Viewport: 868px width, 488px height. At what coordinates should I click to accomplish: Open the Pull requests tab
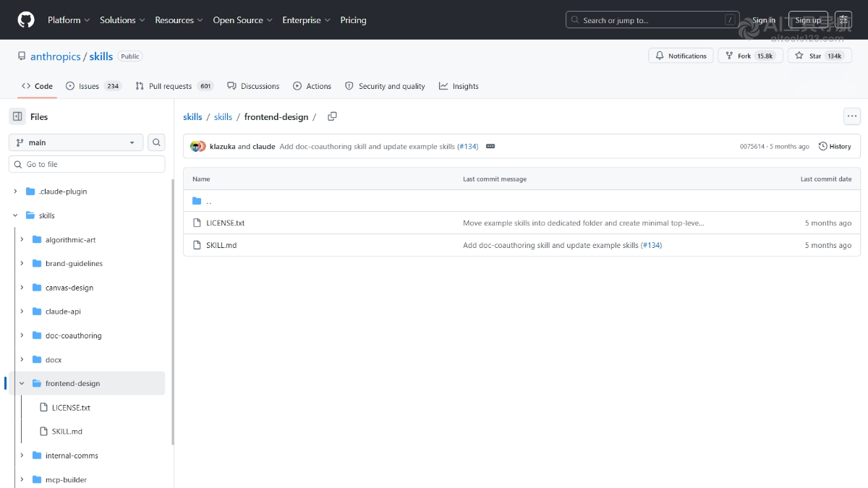(174, 86)
